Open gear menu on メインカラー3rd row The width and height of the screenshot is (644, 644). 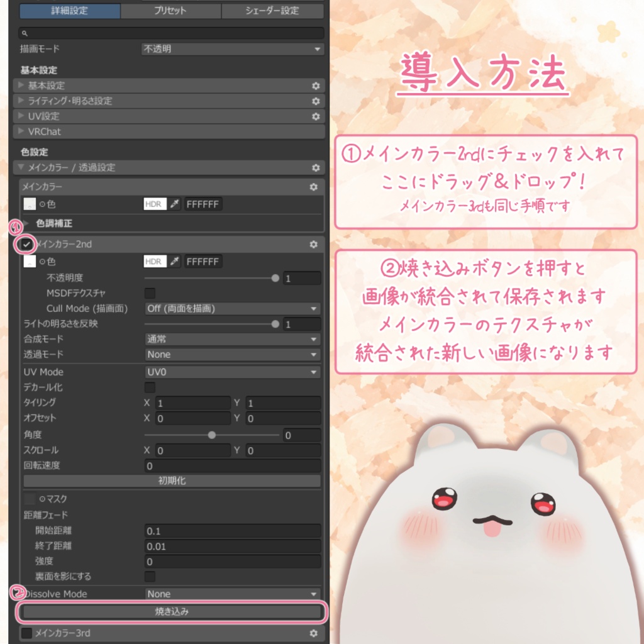313,633
